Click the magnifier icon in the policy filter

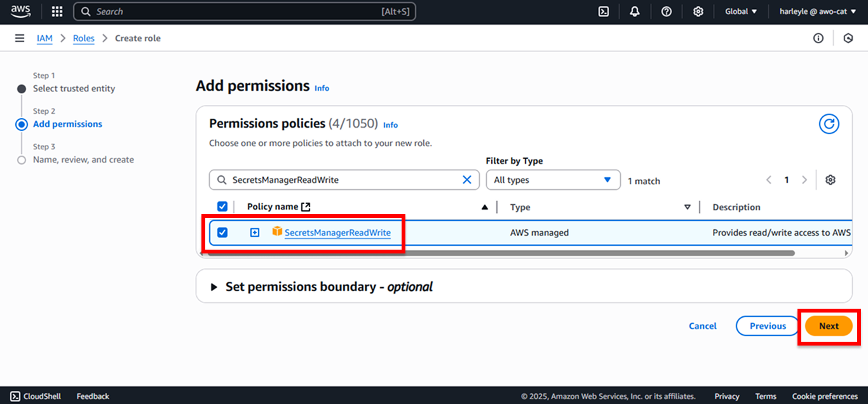point(222,180)
